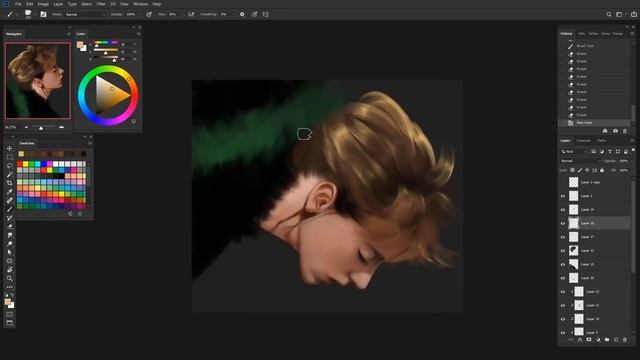640x360 pixels.
Task: Open brush preset picker in options bar
Action: click(x=29, y=14)
